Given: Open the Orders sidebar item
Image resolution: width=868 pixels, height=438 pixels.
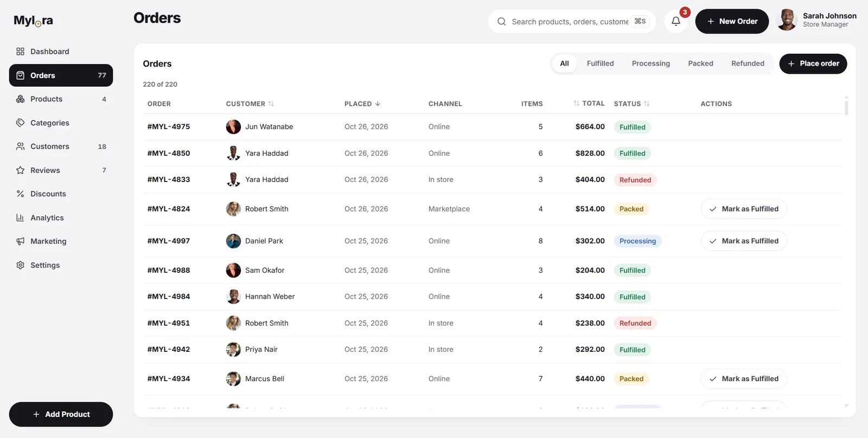Looking at the screenshot, I should pyautogui.click(x=61, y=75).
